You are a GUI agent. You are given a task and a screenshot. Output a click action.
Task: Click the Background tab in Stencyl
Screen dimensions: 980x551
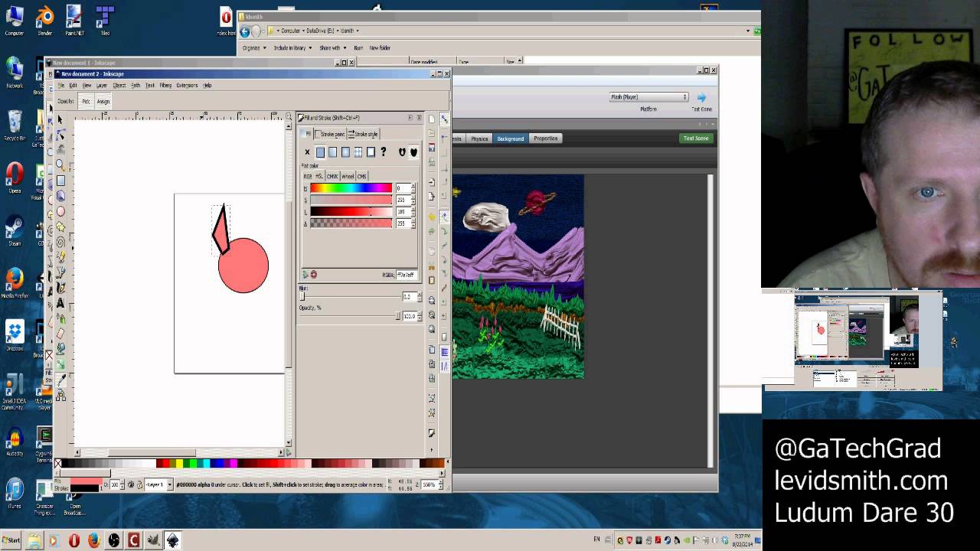pyautogui.click(x=510, y=139)
